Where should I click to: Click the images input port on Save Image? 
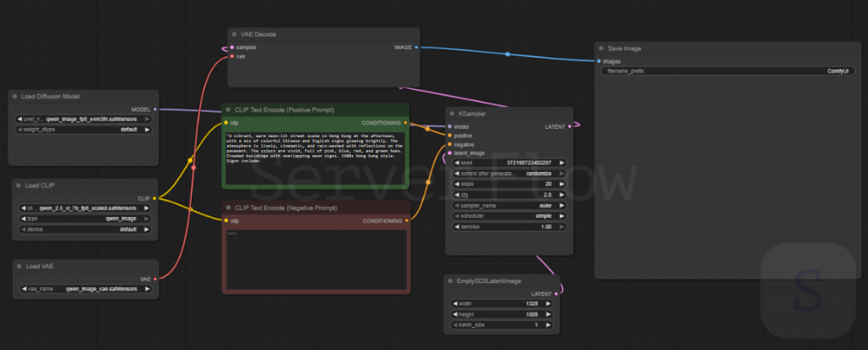click(599, 62)
